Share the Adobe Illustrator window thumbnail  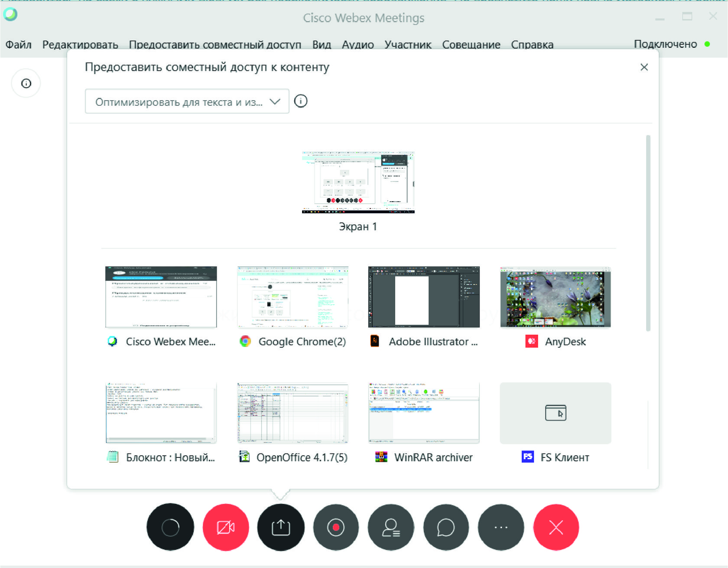pos(424,297)
